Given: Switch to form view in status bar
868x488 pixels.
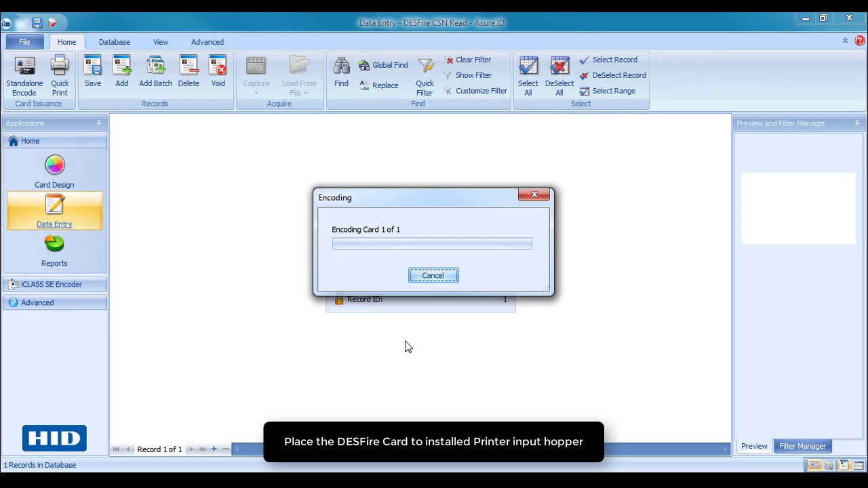Looking at the screenshot, I should 844,465.
